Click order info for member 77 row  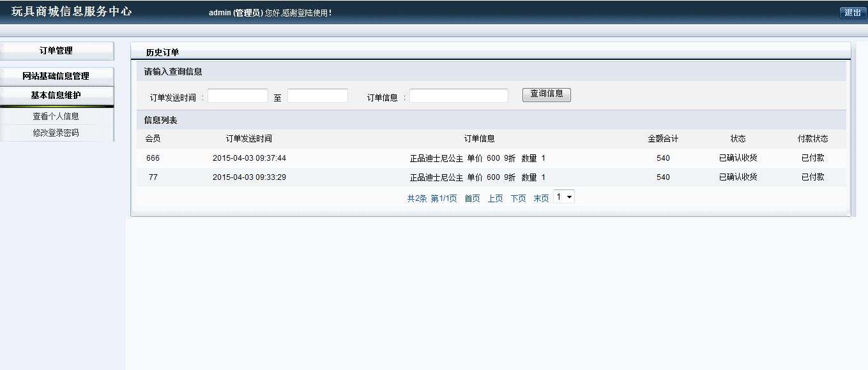point(478,177)
